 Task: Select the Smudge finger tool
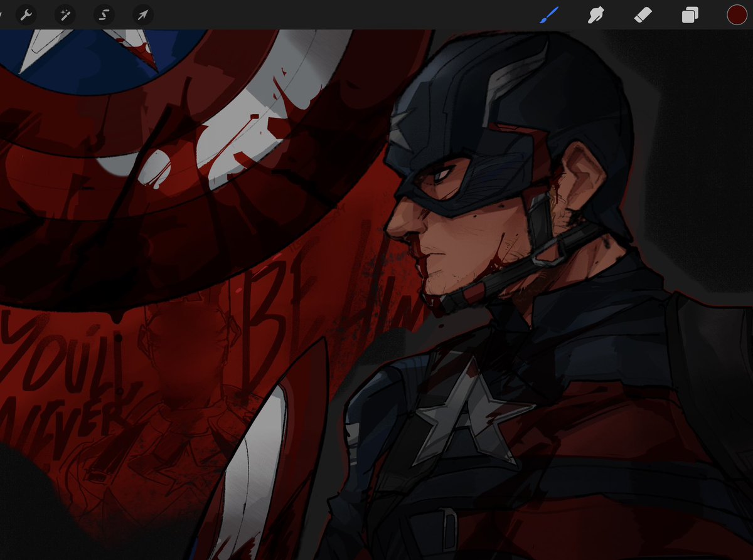[x=595, y=14]
